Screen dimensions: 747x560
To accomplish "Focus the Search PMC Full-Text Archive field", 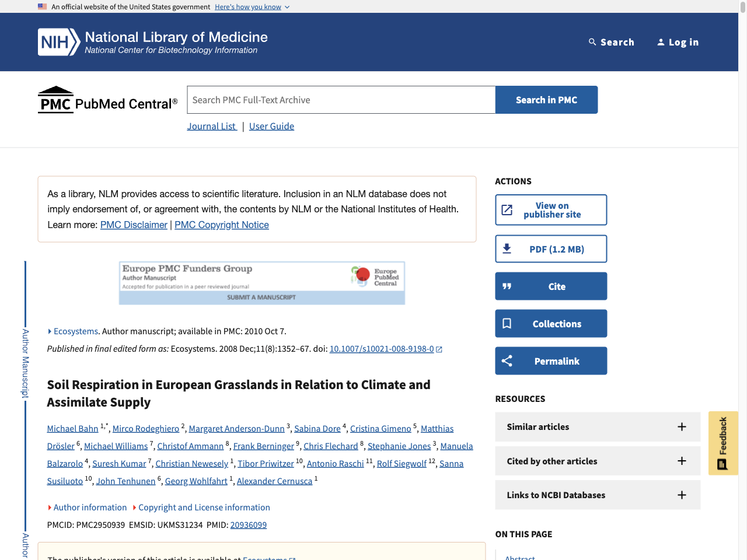I will pyautogui.click(x=341, y=100).
